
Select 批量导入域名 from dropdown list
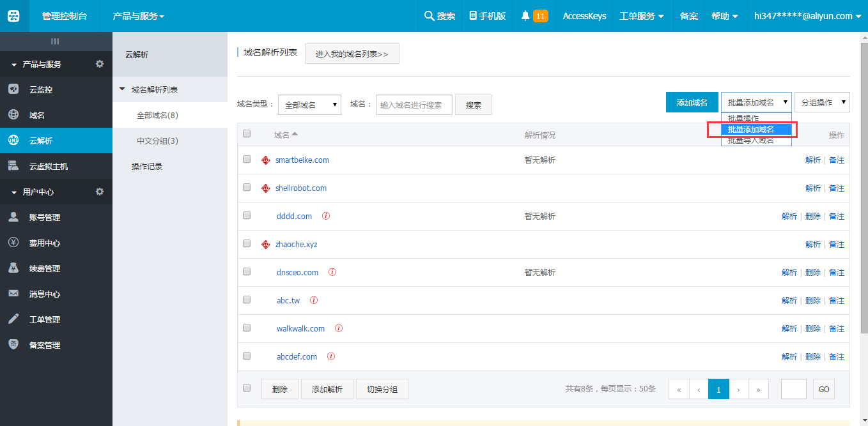(x=750, y=141)
